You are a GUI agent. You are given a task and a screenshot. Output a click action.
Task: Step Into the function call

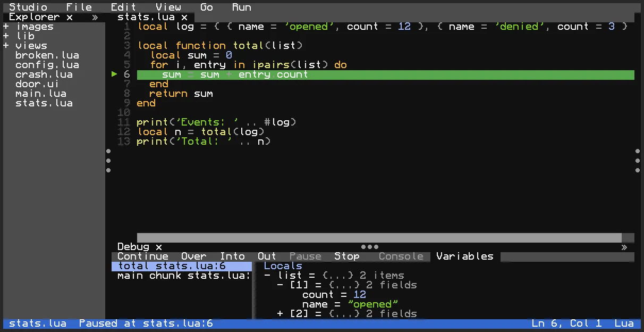pos(232,256)
